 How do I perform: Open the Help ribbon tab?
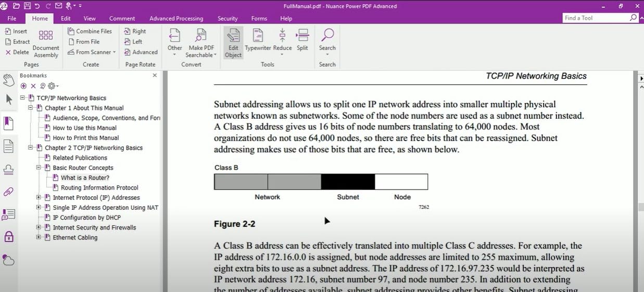(286, 18)
